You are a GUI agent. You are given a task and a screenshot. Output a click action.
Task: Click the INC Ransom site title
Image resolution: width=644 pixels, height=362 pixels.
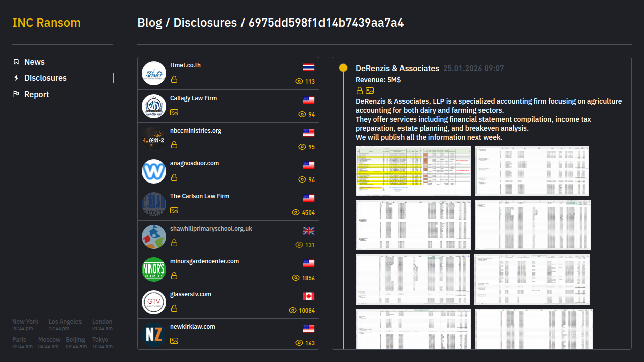46,23
